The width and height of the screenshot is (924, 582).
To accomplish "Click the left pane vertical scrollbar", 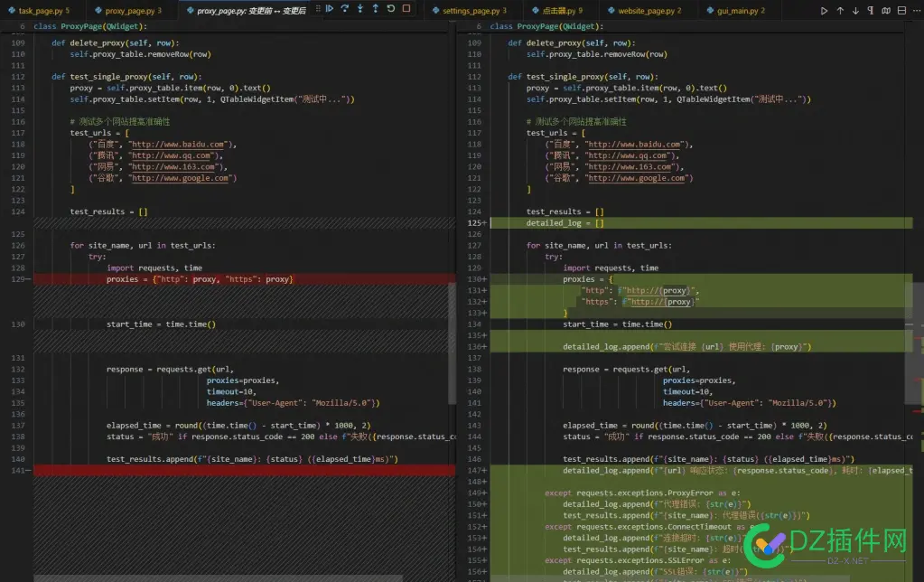I will pyautogui.click(x=452, y=343).
